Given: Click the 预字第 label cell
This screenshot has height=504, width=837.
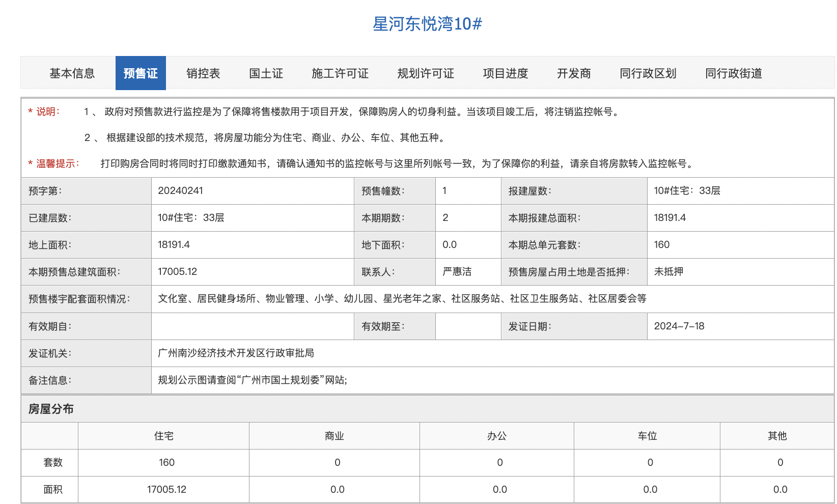Looking at the screenshot, I should coord(87,191).
